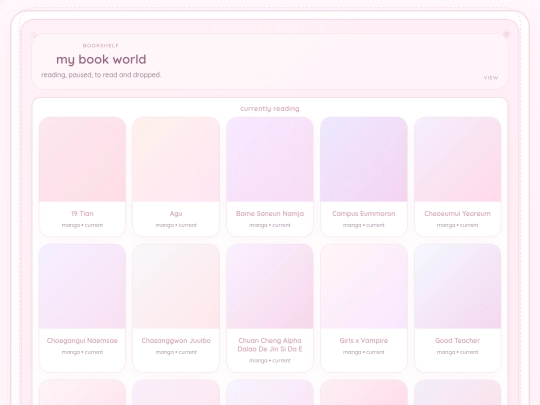
Task: Open the Good Teacher cover thumbnail
Action: (x=457, y=286)
